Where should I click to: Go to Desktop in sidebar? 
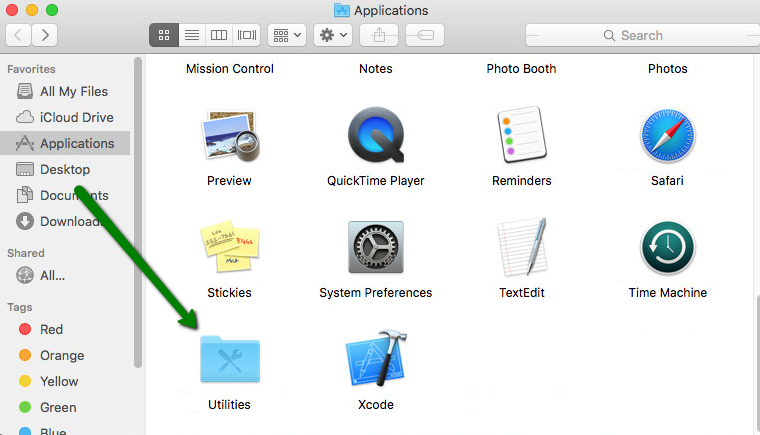65,169
